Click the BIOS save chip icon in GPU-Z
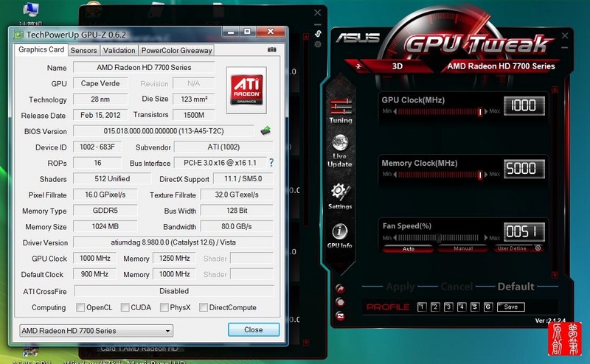 tap(265, 130)
